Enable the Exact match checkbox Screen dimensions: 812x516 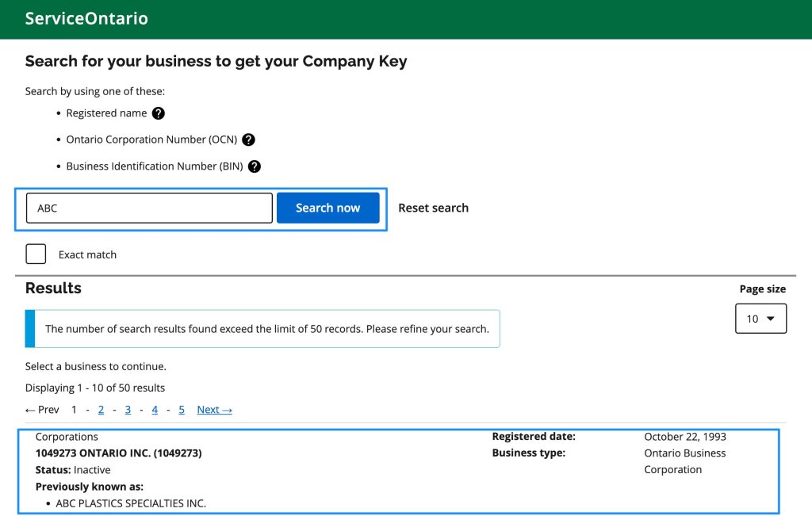click(35, 253)
